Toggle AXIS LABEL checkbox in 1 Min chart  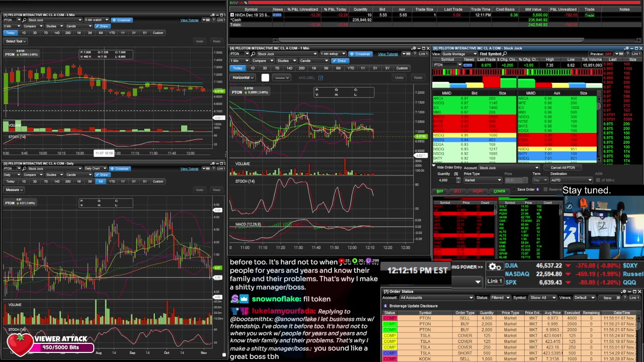click(320, 78)
